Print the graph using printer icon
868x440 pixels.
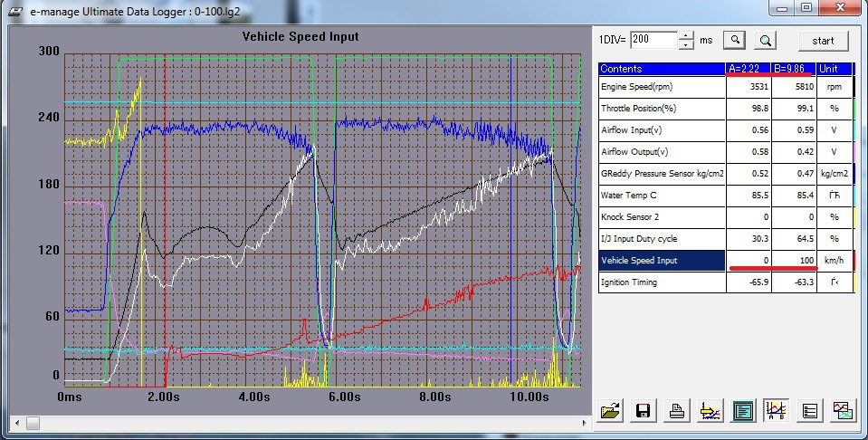coord(676,411)
